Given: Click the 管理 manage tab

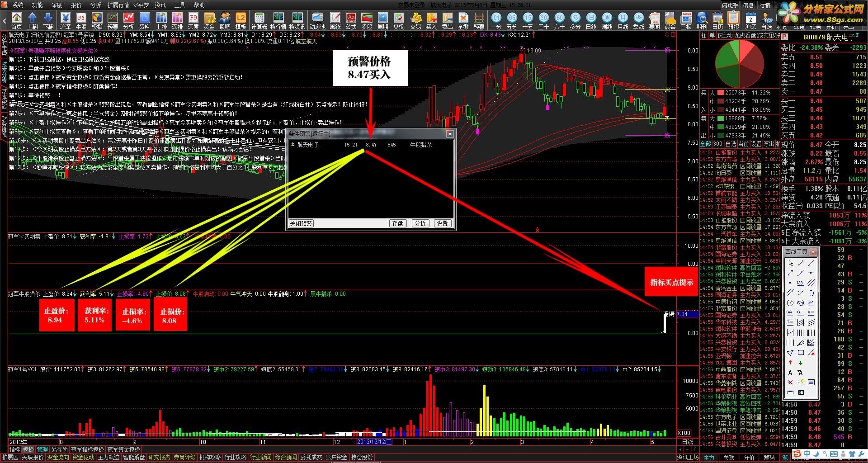Looking at the screenshot, I should 42,449.
